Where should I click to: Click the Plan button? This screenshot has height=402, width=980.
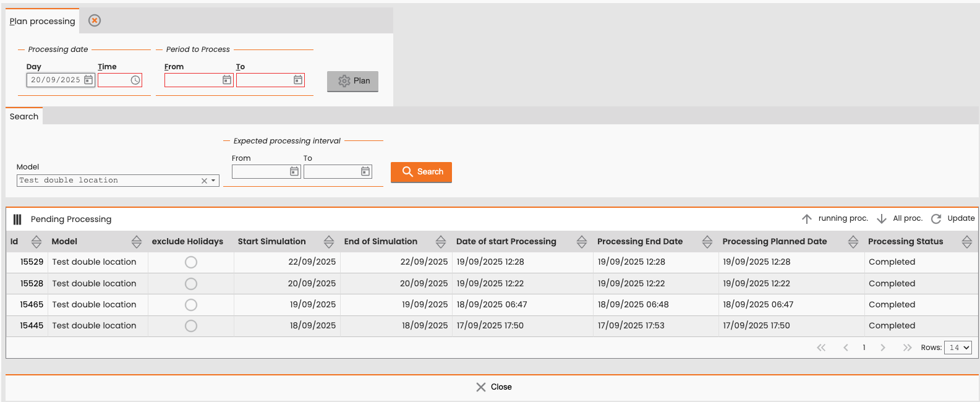(x=352, y=81)
